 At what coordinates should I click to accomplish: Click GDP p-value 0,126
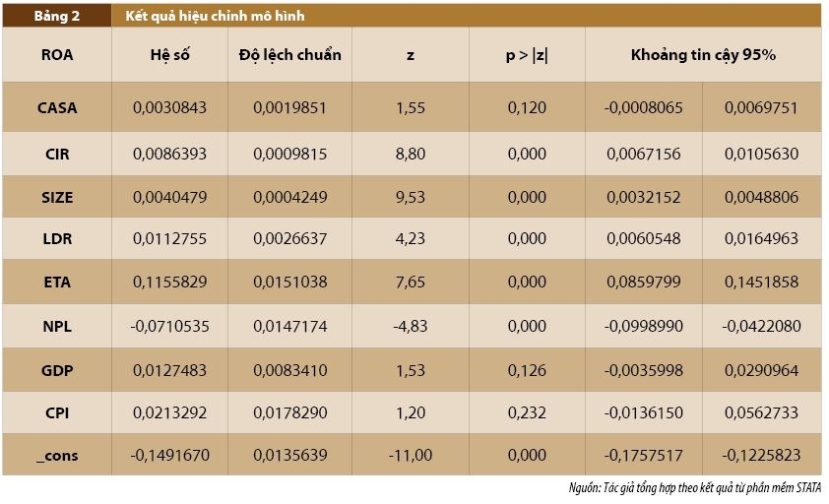point(527,370)
